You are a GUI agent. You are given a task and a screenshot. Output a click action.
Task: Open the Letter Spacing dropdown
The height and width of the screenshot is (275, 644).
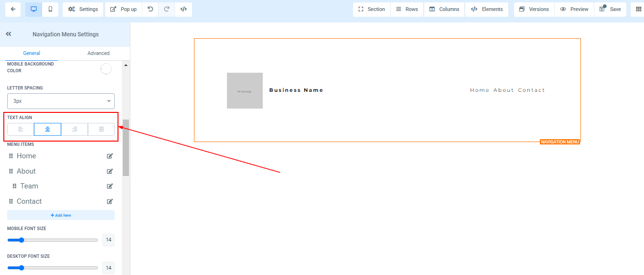coord(61,101)
